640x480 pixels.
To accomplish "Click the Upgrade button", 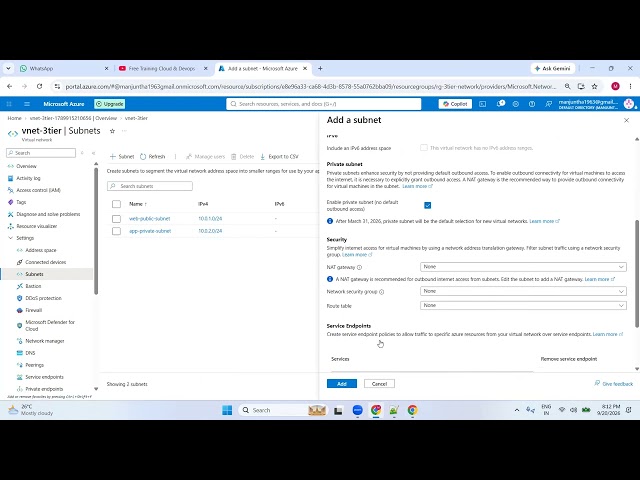I will tap(110, 104).
